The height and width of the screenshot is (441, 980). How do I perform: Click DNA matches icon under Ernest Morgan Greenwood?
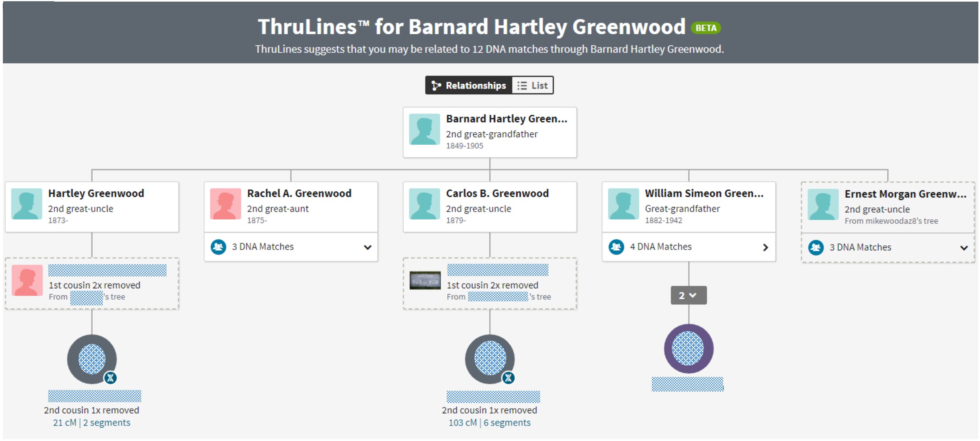(816, 247)
